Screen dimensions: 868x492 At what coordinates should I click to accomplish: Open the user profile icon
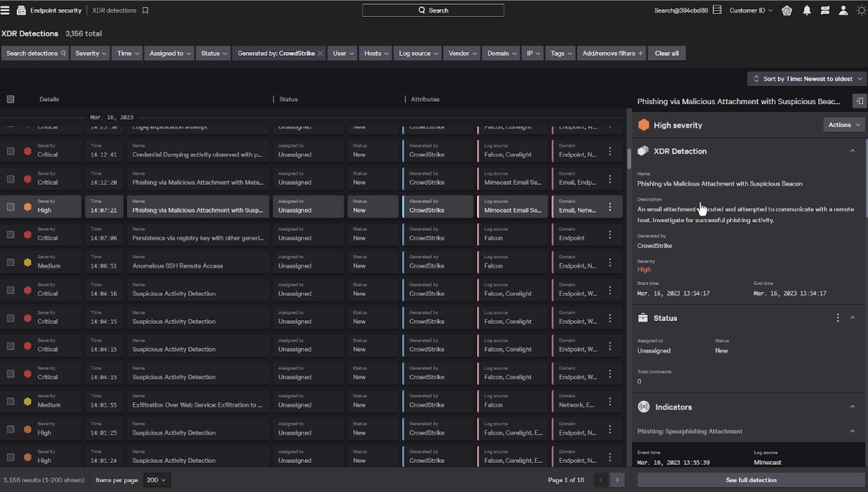coord(843,10)
